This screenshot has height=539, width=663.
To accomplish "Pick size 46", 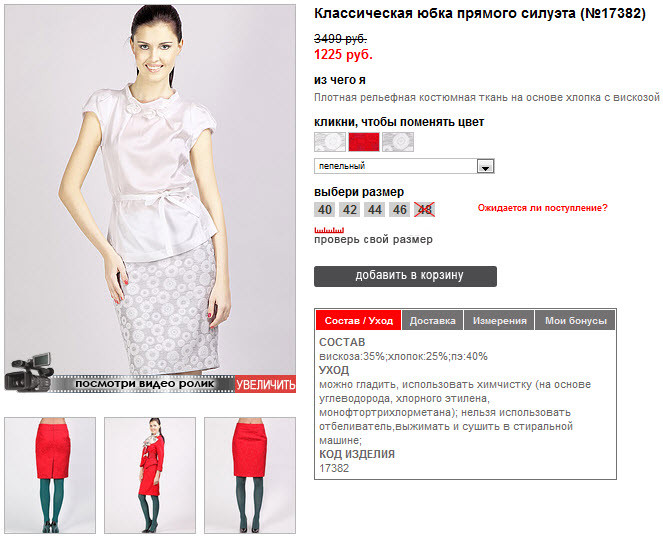I will tap(400, 210).
